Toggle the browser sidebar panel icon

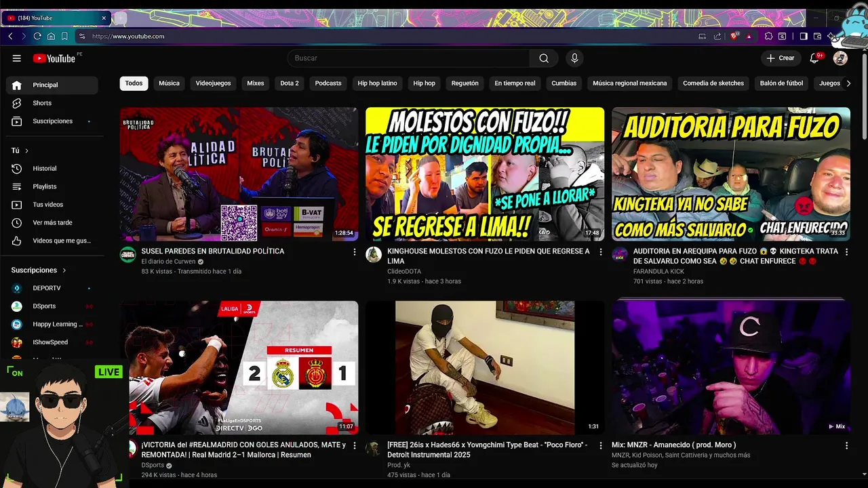point(804,36)
